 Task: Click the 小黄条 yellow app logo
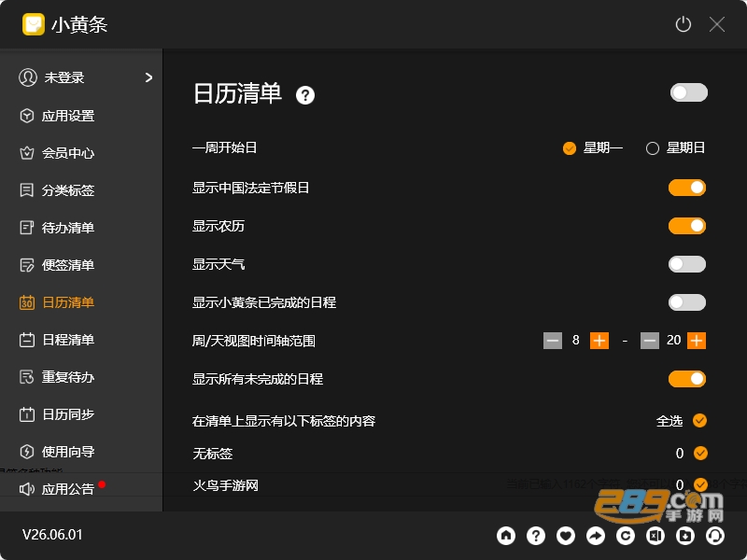click(34, 24)
